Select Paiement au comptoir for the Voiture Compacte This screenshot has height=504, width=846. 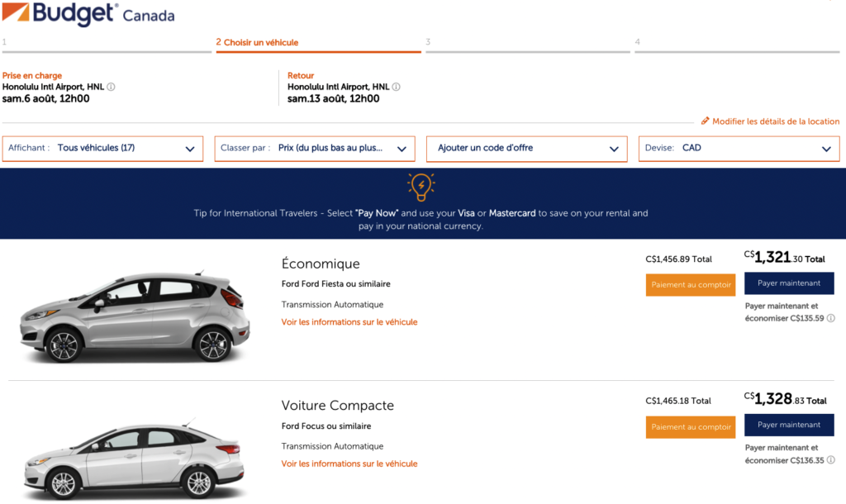[x=691, y=426]
